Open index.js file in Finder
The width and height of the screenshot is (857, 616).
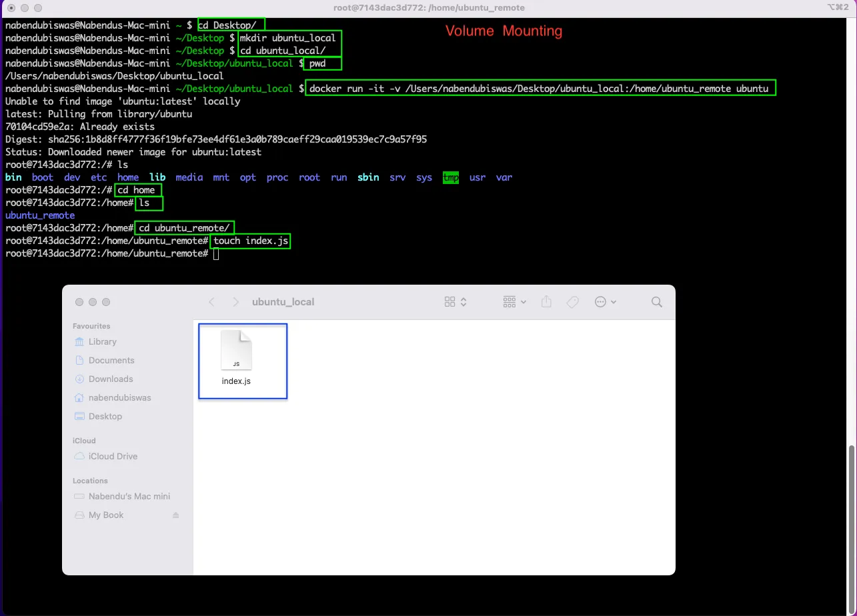click(237, 358)
